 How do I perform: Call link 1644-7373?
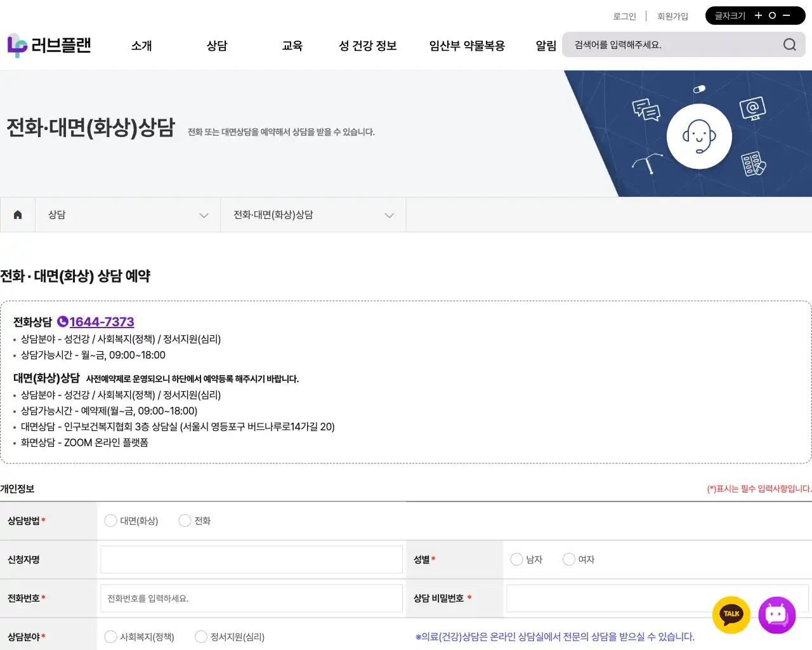click(x=101, y=322)
